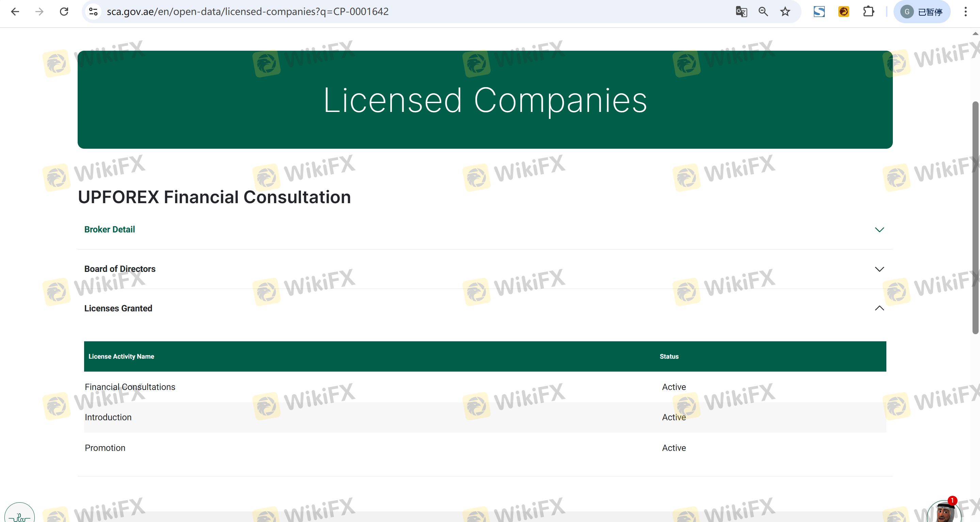Click the browser forward arrow
The height and width of the screenshot is (522, 980).
tap(39, 12)
